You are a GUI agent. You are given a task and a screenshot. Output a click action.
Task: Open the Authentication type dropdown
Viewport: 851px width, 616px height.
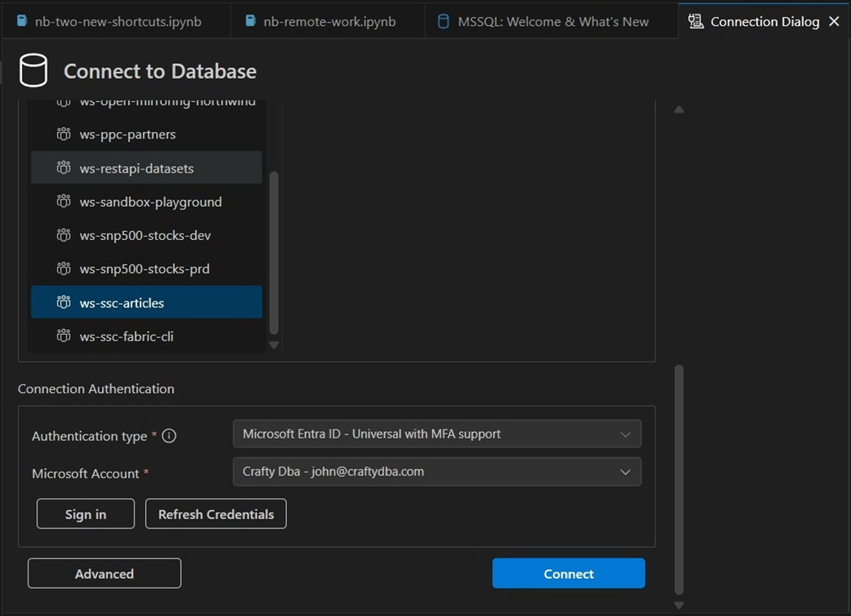[437, 434]
